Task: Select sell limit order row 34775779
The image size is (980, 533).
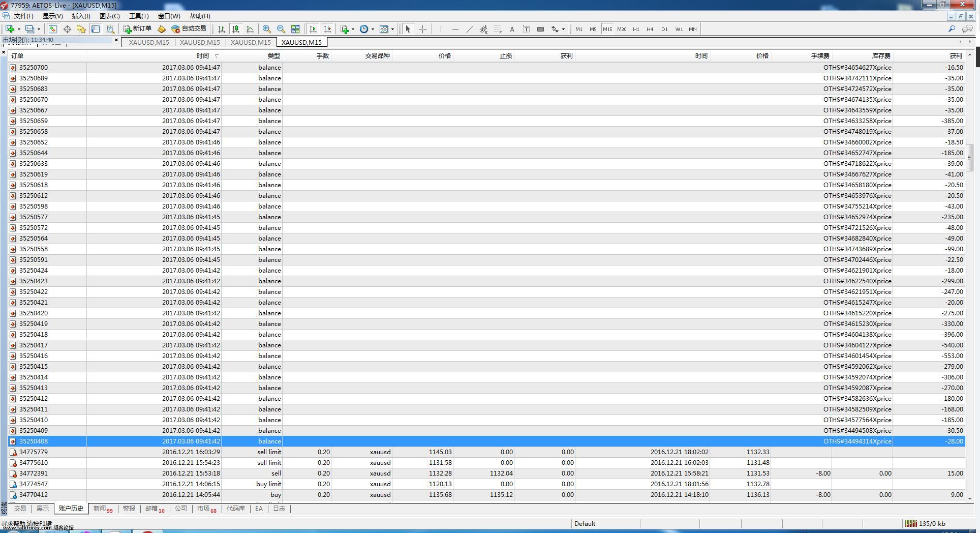Action: coord(487,452)
